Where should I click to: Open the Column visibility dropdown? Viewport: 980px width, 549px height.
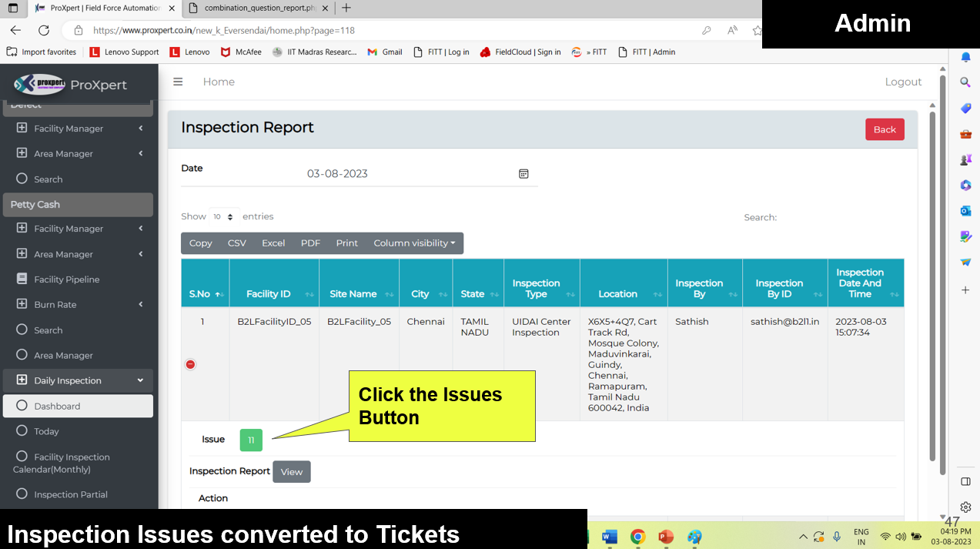414,243
